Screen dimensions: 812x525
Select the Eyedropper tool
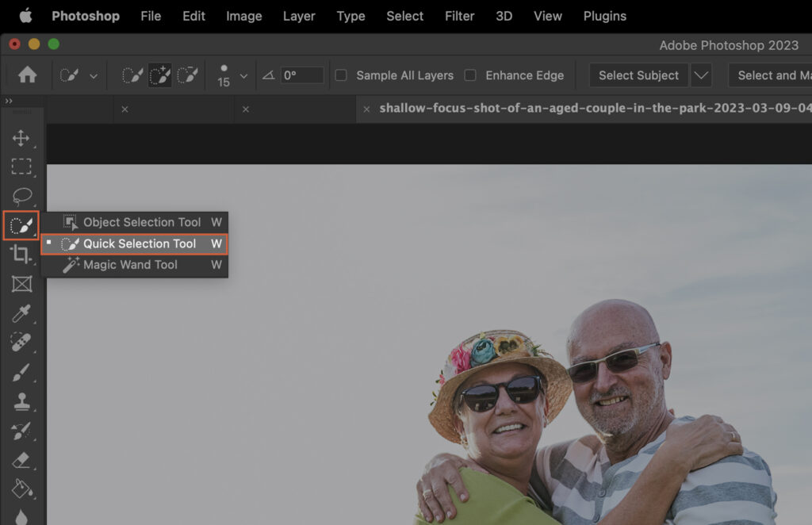(x=21, y=309)
